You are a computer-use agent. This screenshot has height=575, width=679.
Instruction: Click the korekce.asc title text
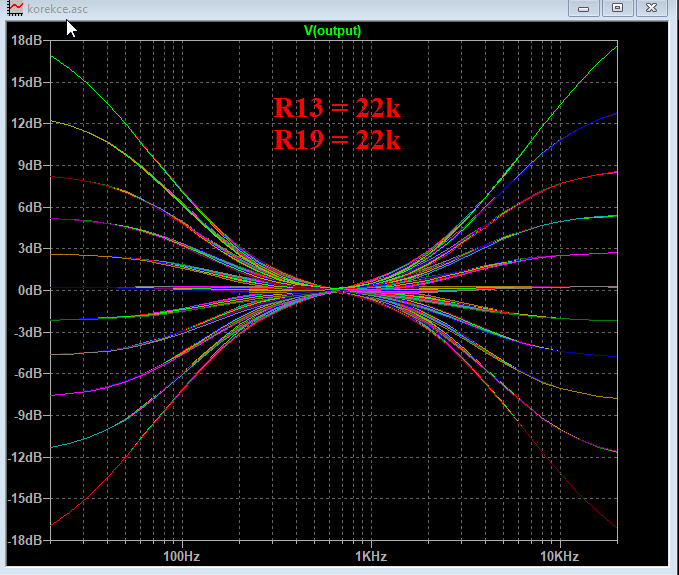(x=57, y=9)
